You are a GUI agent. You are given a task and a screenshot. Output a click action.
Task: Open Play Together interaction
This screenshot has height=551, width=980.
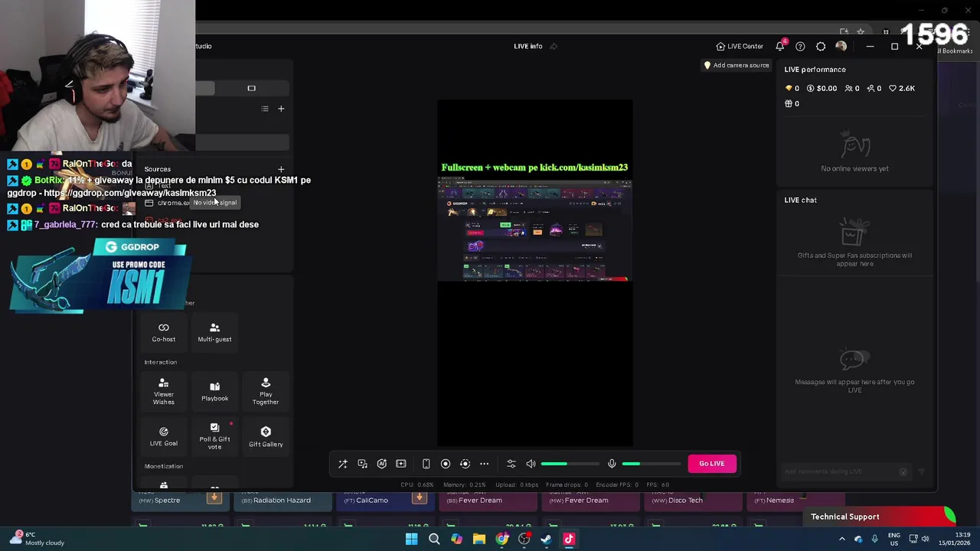pos(266,392)
